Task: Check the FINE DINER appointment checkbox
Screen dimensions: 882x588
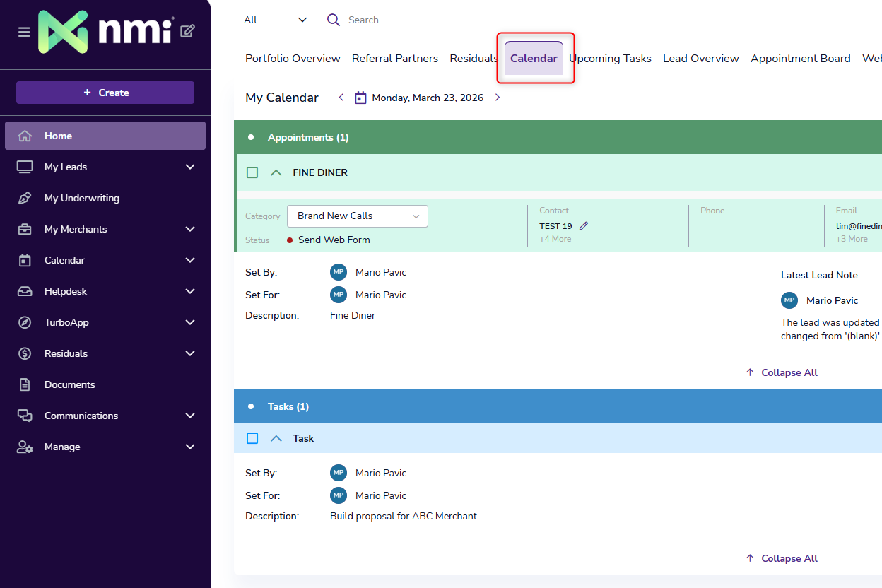Action: pos(252,172)
